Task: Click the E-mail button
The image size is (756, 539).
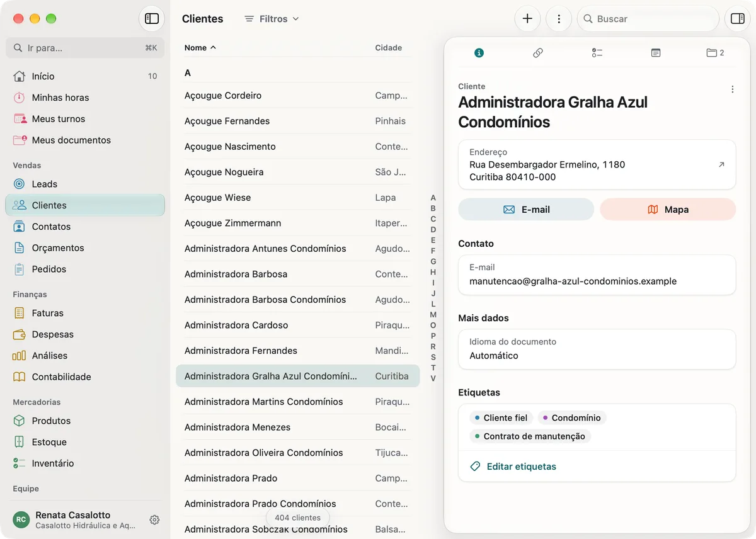Action: tap(526, 210)
